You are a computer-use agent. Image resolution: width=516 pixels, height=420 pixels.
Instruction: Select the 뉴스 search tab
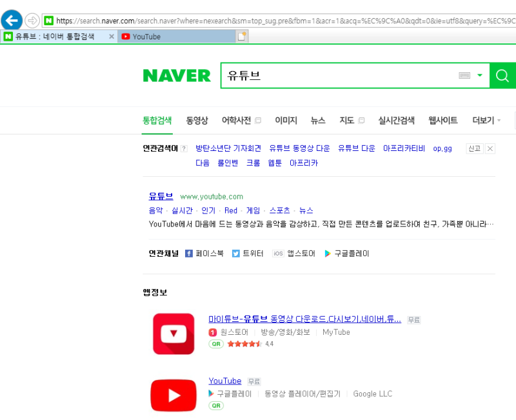tap(318, 121)
